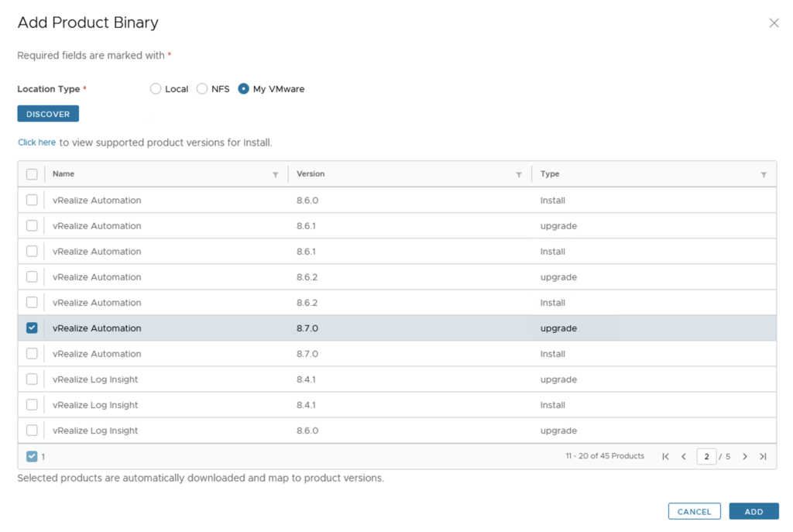Tick vRealize Automation 8.6.0 Install checkbox
The height and width of the screenshot is (532, 793).
click(32, 201)
